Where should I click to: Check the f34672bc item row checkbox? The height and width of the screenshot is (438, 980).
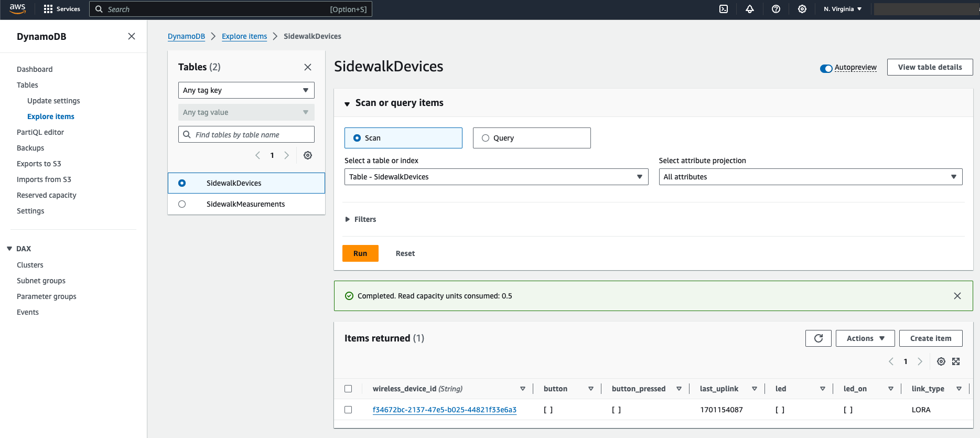pos(348,410)
